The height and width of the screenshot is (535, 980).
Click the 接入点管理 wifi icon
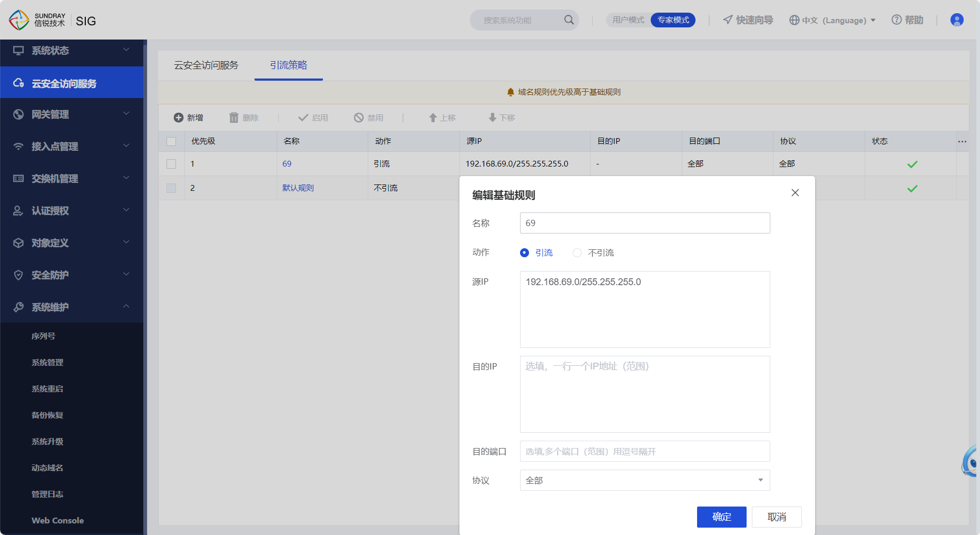(18, 147)
